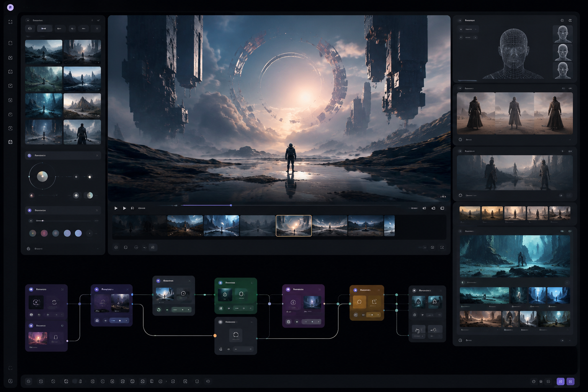
Task: Close the section containing the color wheel
Action: click(x=97, y=155)
